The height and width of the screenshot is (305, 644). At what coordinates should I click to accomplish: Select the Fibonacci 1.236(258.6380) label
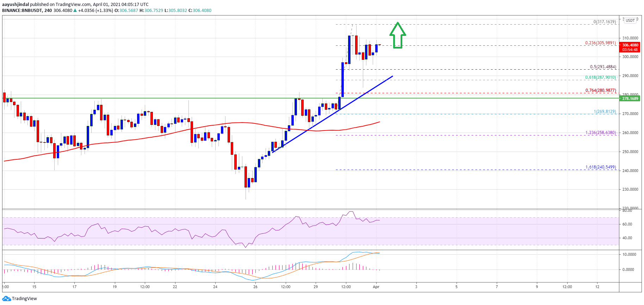tap(601, 133)
